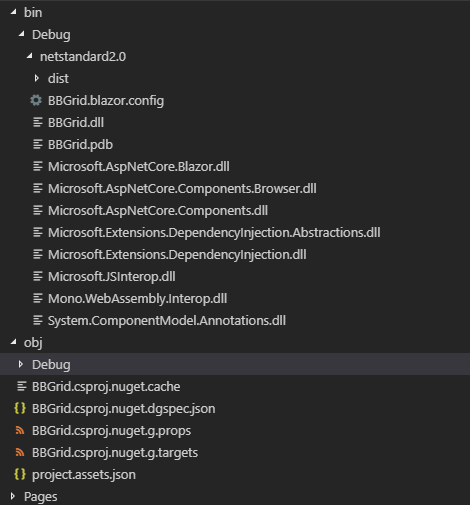Viewport: 470px width, 505px height.
Task: Click the file icon next to BBGrid.dll
Action: pyautogui.click(x=38, y=122)
